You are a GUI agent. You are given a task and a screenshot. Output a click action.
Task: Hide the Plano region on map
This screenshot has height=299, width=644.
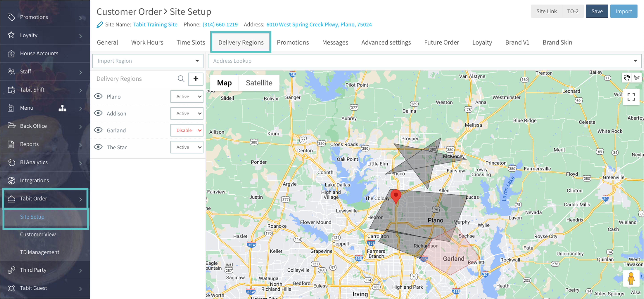[98, 96]
